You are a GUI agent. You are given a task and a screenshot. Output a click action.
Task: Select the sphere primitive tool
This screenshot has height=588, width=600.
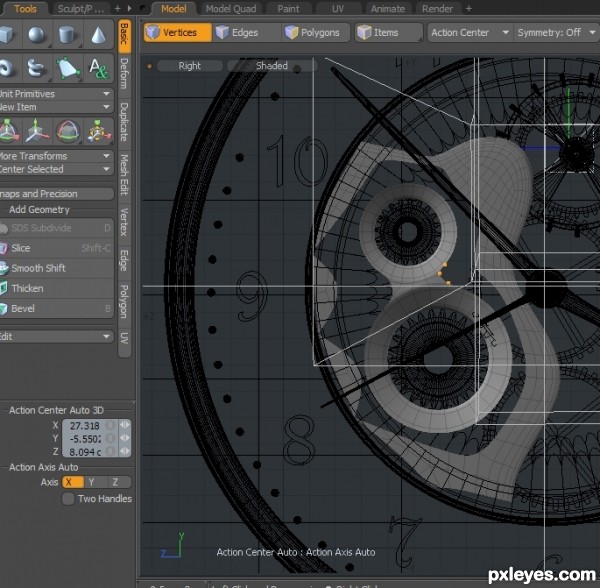click(x=37, y=34)
